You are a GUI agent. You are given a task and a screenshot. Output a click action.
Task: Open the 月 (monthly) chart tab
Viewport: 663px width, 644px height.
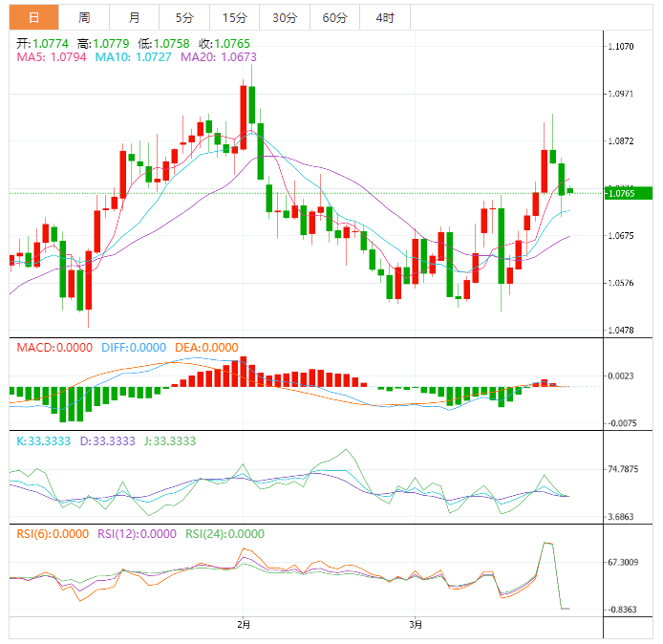134,17
